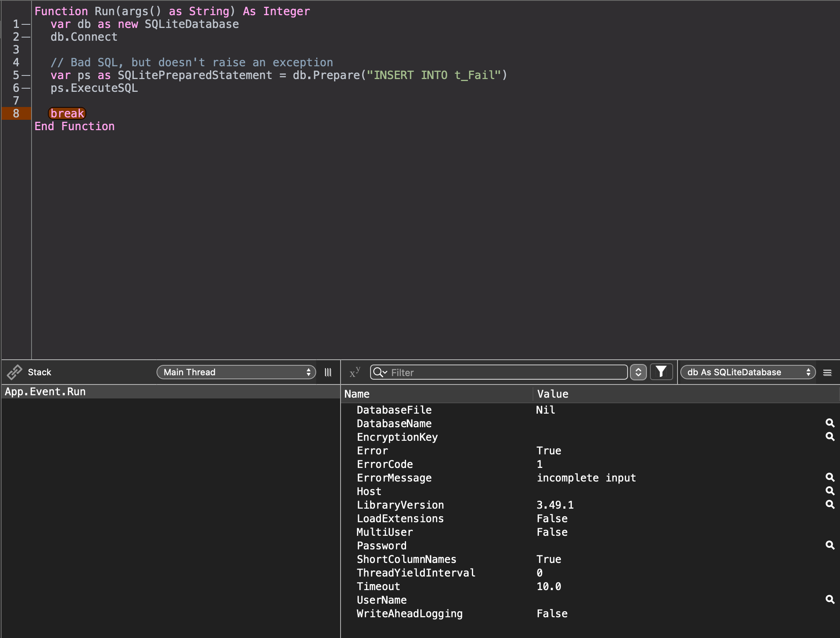Click the Value column header

[686, 394]
